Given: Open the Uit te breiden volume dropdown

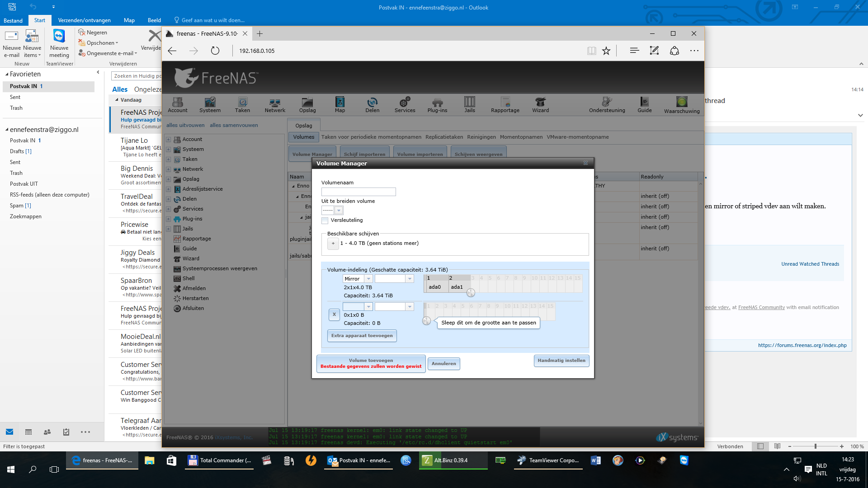Looking at the screenshot, I should (338, 211).
